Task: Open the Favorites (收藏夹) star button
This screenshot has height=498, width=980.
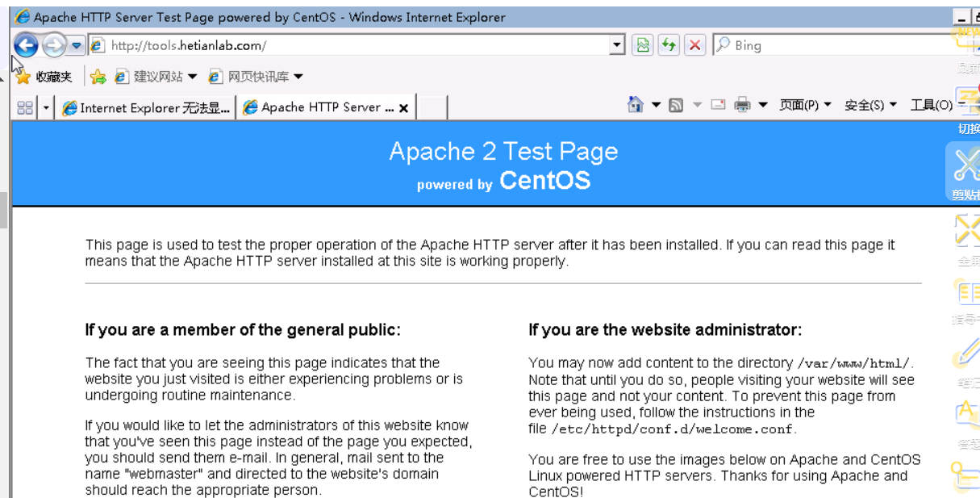Action: click(x=44, y=77)
